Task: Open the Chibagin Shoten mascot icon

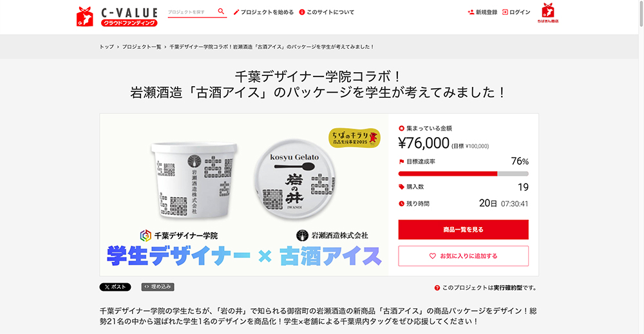Action: (x=548, y=13)
